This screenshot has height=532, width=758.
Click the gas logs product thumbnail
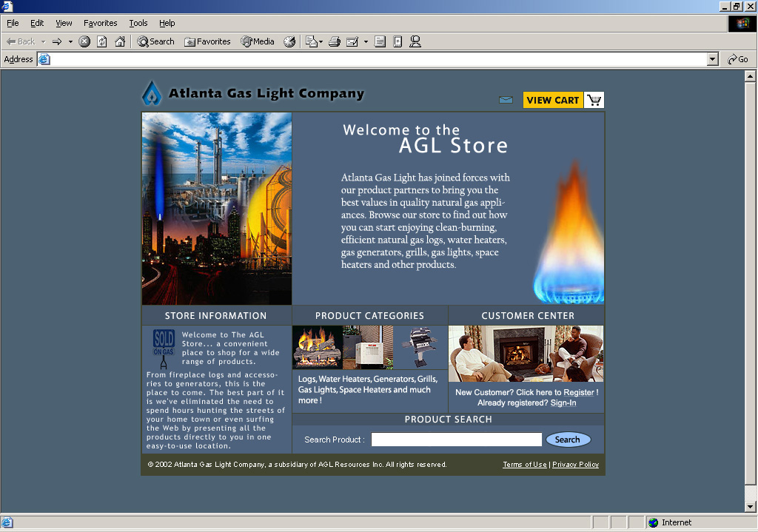pos(318,348)
